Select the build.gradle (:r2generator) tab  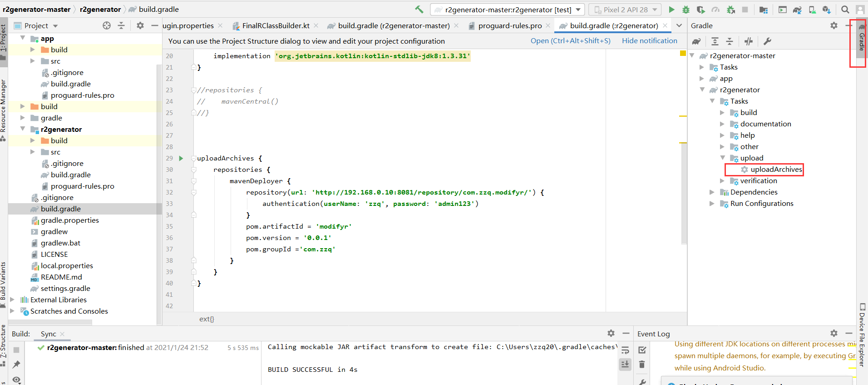tap(613, 25)
